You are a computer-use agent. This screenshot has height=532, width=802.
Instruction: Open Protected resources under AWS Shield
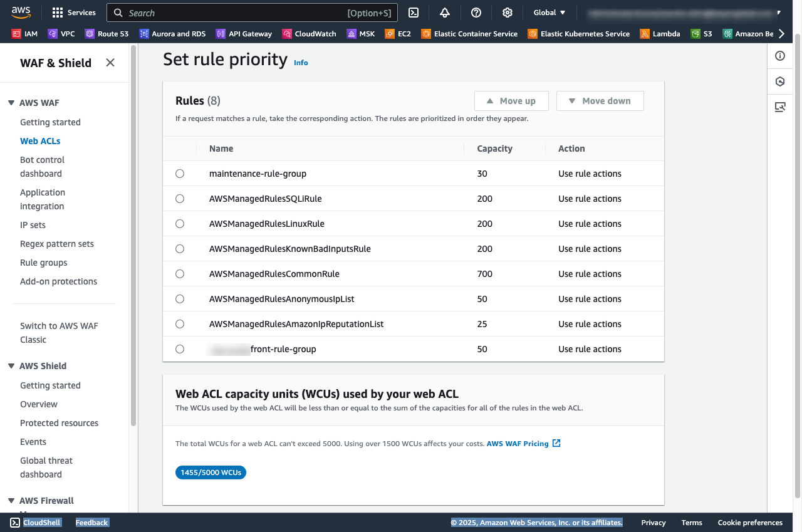(x=59, y=423)
